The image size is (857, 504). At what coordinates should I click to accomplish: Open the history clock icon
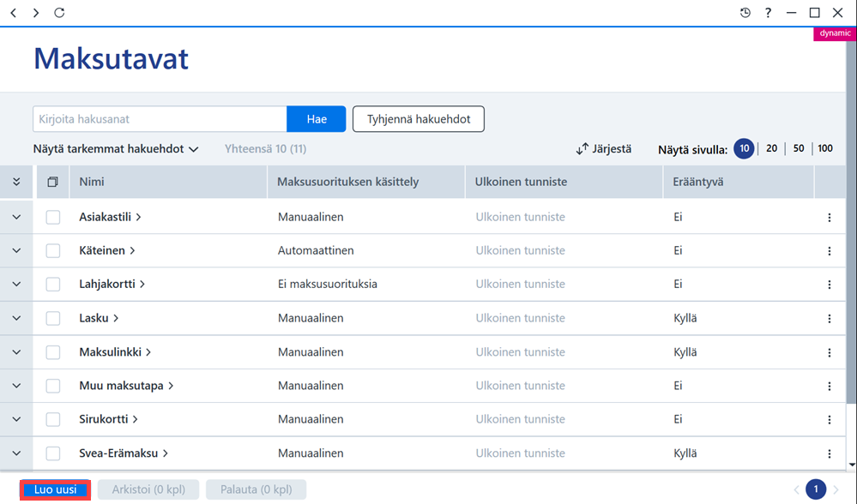[745, 13]
